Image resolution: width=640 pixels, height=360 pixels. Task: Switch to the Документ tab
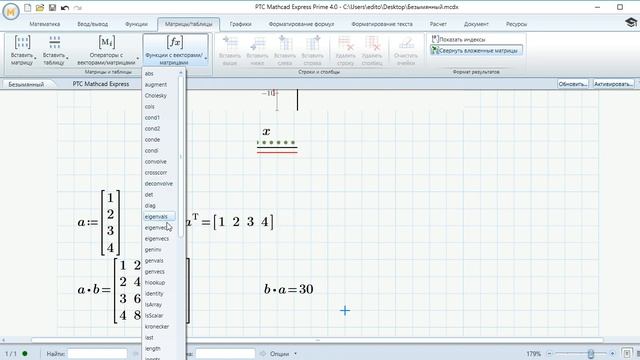(x=476, y=24)
